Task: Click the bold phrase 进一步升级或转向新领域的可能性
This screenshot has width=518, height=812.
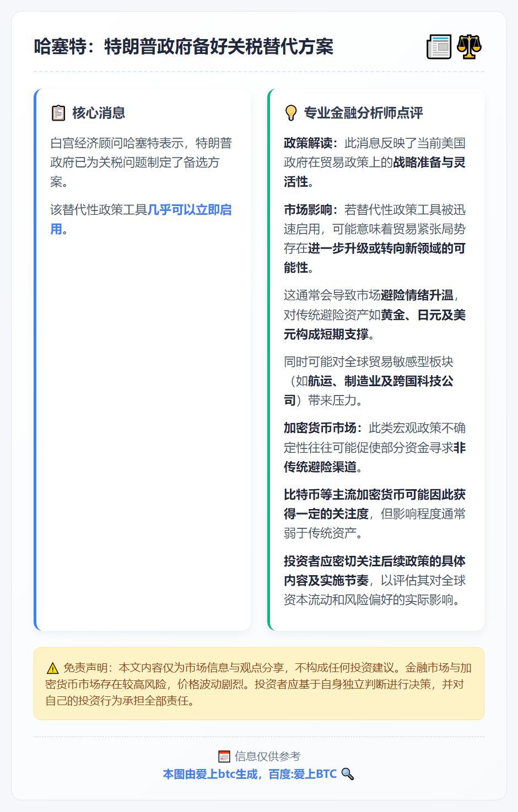Action: tap(375, 258)
